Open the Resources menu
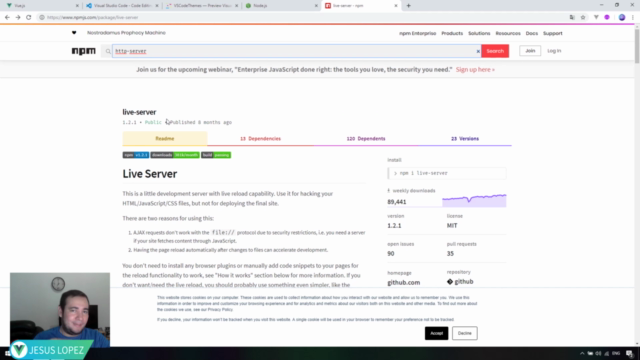The height and width of the screenshot is (360, 640). click(x=508, y=33)
